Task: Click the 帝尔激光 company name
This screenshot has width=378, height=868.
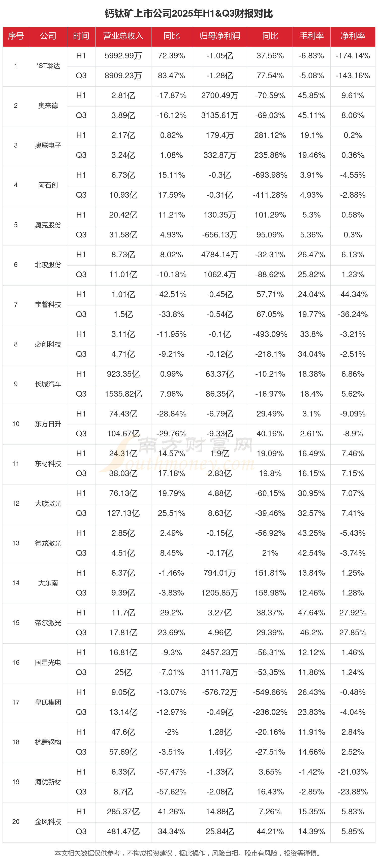Action: pyautogui.click(x=48, y=623)
